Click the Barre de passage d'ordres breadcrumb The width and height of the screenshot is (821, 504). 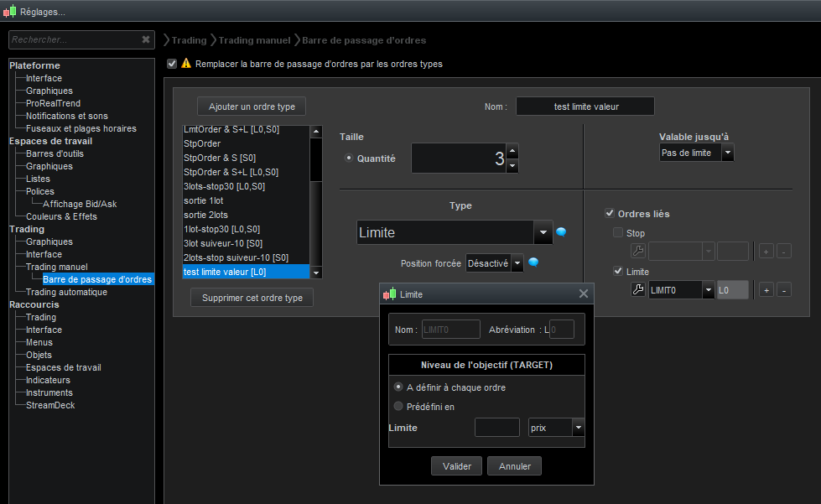point(364,39)
